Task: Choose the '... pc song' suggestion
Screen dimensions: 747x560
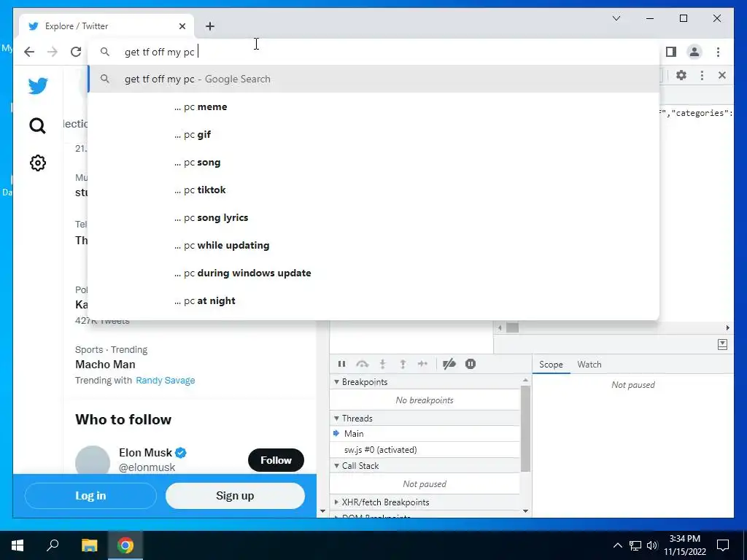Action: [x=373, y=163]
